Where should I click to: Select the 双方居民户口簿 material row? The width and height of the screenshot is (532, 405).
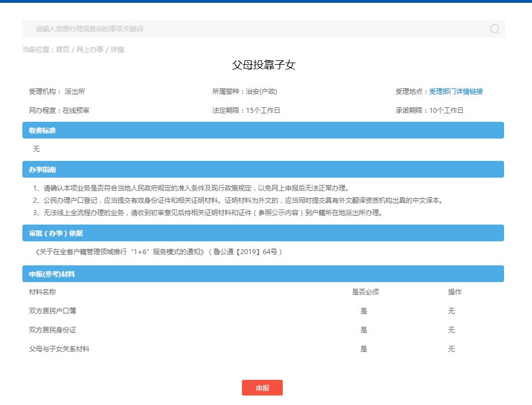click(56, 311)
